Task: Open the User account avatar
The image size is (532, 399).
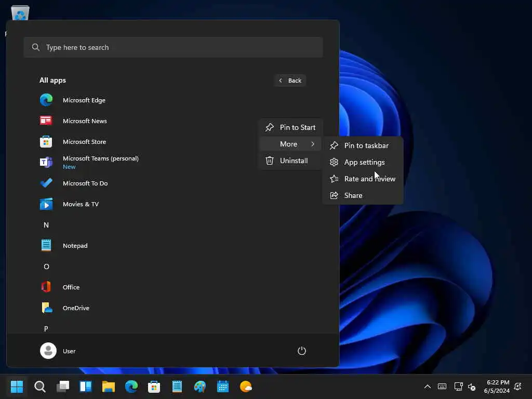Action: coord(48,351)
